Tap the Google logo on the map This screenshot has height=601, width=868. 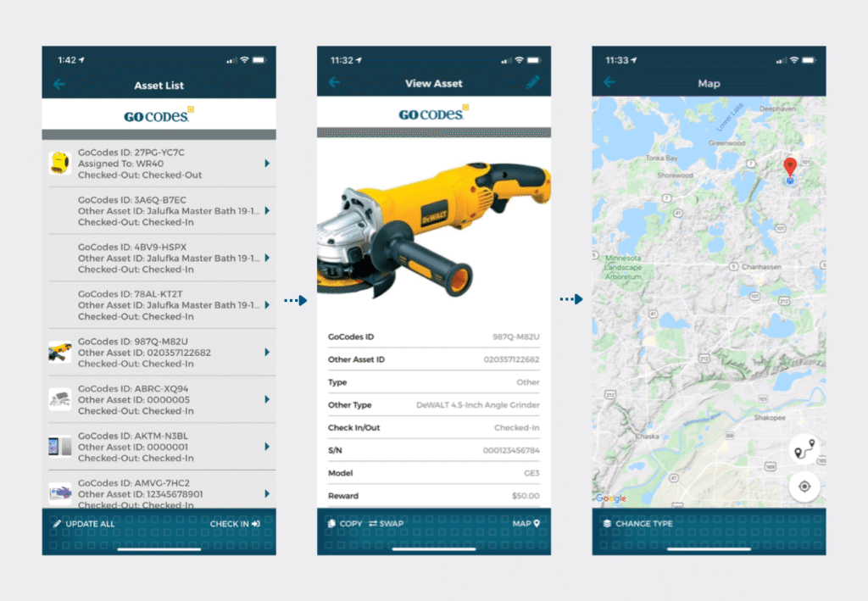point(611,498)
